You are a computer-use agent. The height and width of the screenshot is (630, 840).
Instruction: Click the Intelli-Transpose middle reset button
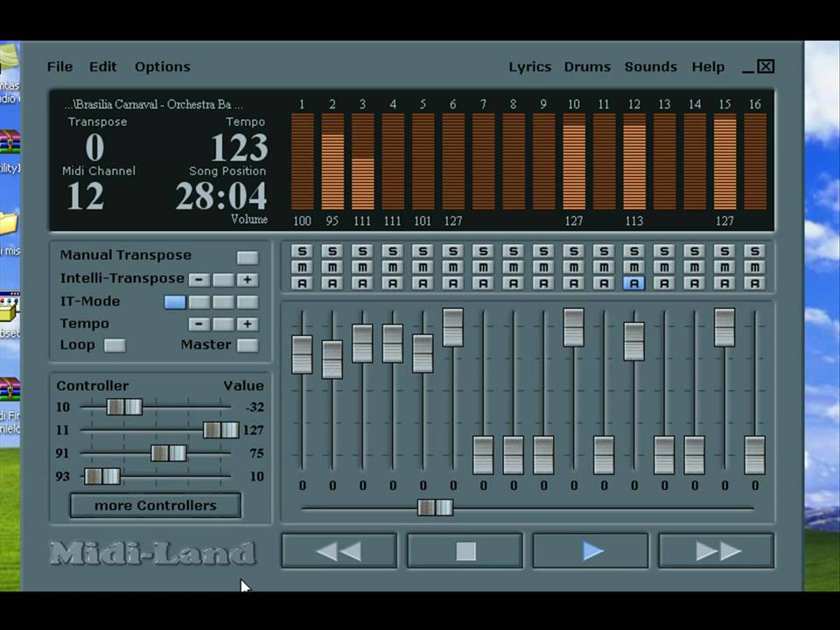223,280
